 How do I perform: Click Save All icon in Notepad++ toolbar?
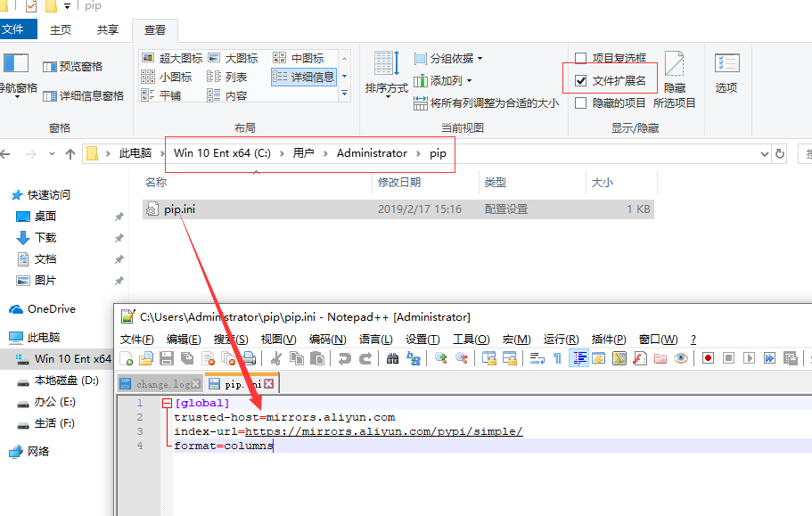tap(187, 358)
